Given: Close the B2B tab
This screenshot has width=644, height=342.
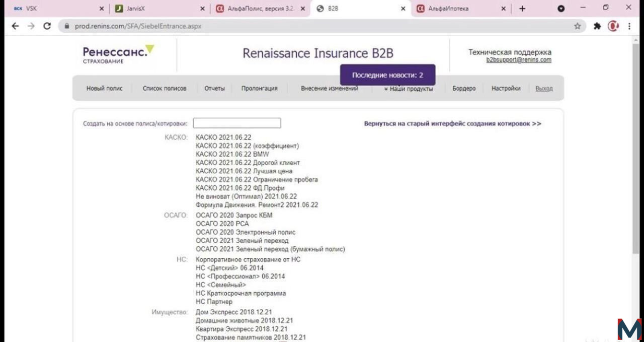Looking at the screenshot, I should (x=403, y=9).
